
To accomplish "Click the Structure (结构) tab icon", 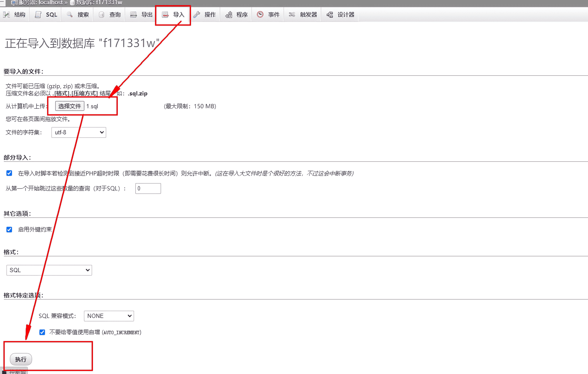I will click(x=7, y=15).
